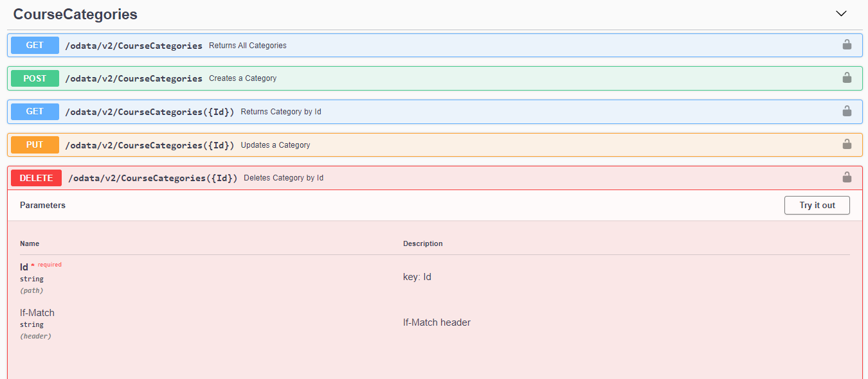Click the lock icon on PUT Updates a Category

(x=847, y=145)
